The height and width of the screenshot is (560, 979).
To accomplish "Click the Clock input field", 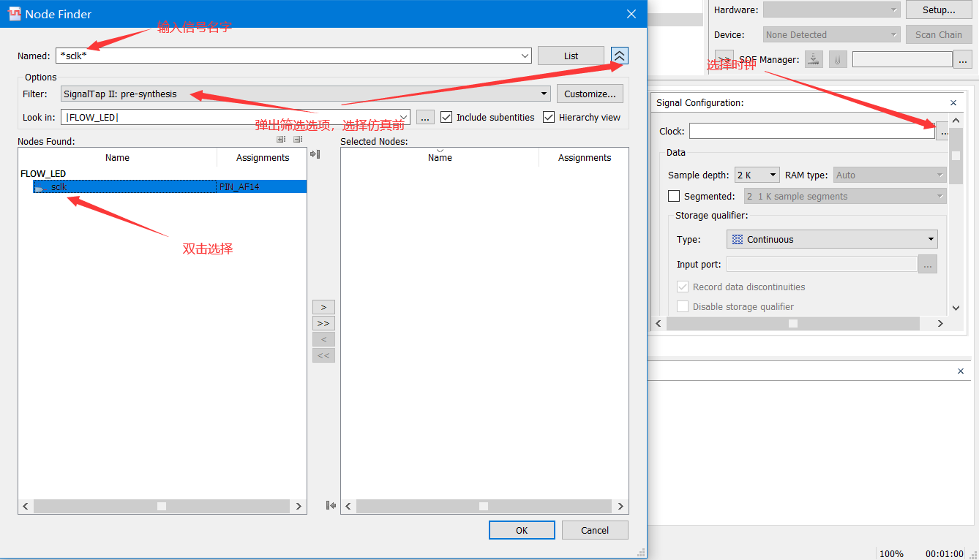I will [x=812, y=131].
